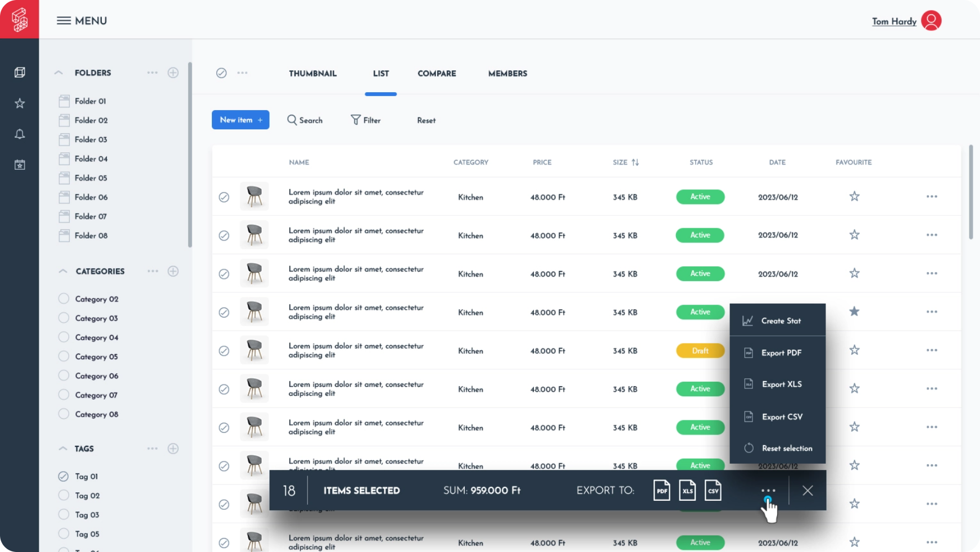The height and width of the screenshot is (552, 980).
Task: Switch to the Thumbnail tab
Action: (x=312, y=74)
